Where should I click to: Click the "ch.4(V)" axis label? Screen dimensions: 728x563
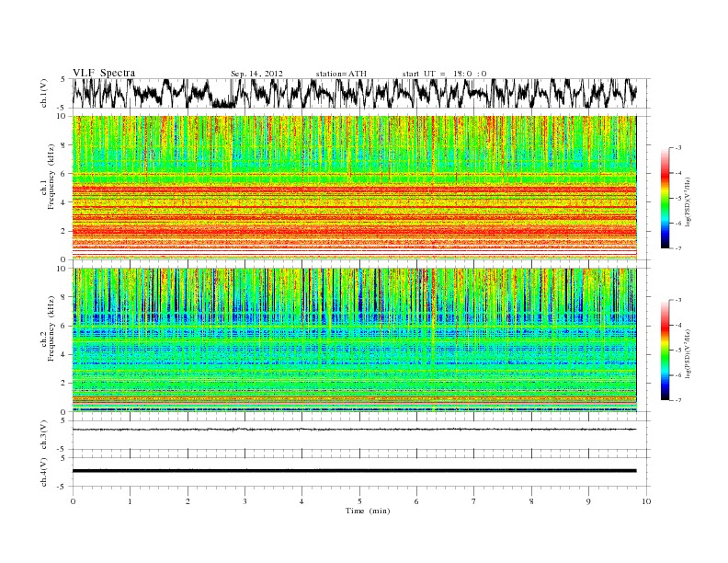coord(44,472)
